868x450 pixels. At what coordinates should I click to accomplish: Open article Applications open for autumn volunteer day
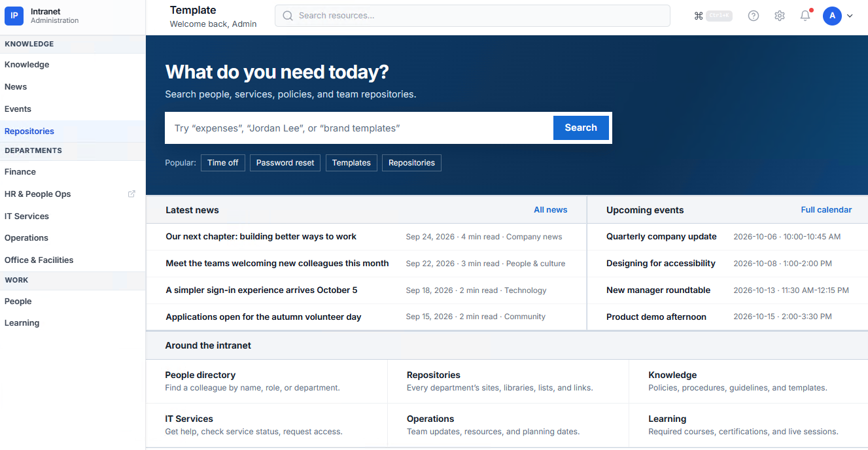point(264,317)
